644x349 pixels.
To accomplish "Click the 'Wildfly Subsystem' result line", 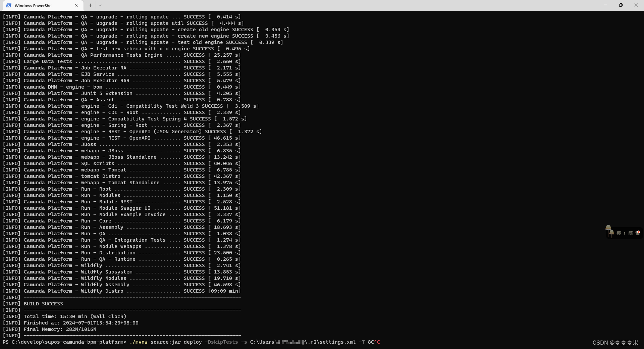I will pyautogui.click(x=122, y=272).
